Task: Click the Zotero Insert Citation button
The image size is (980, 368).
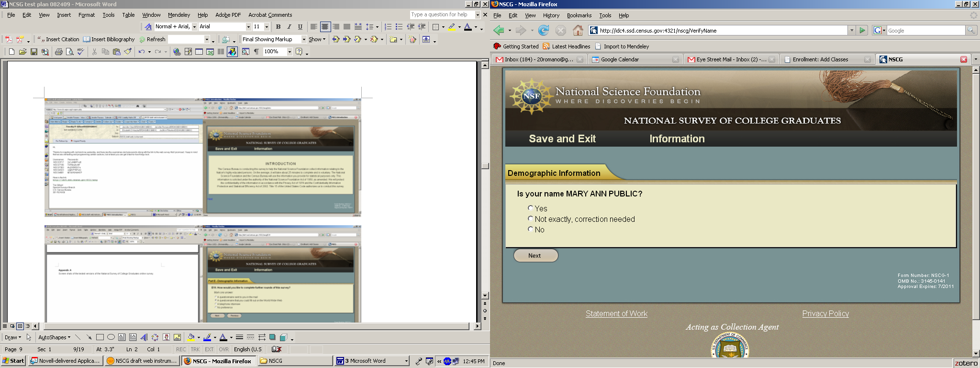Action: tap(58, 39)
